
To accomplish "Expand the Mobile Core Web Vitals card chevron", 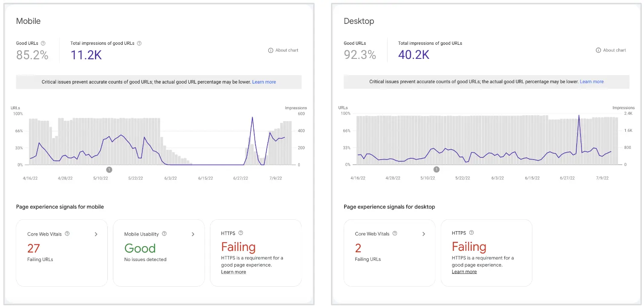I will pyautogui.click(x=96, y=234).
